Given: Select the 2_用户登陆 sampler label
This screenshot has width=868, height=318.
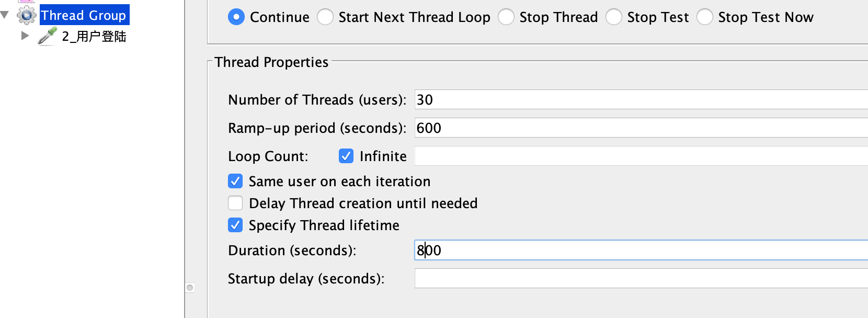Looking at the screenshot, I should [x=94, y=37].
